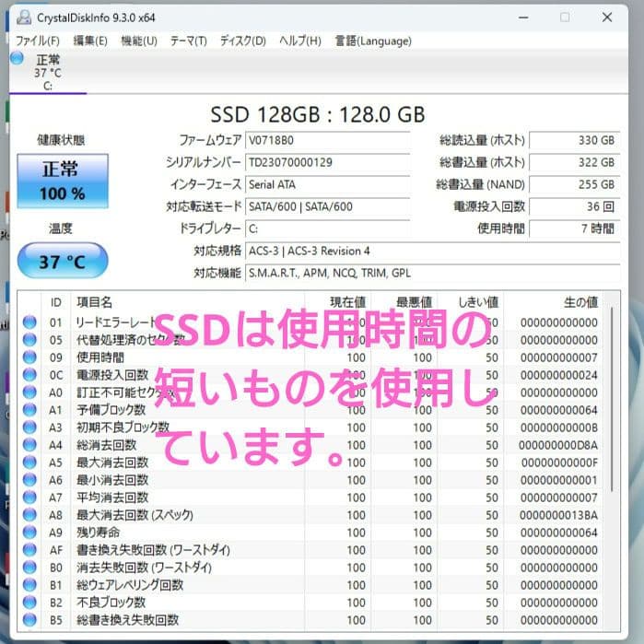Open the 機能(U) menu
Screen dimensions: 644x644
(139, 41)
